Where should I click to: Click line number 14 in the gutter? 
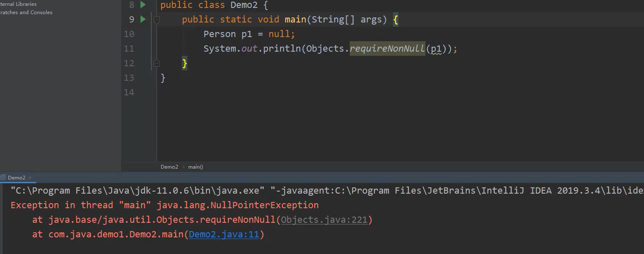(x=129, y=92)
